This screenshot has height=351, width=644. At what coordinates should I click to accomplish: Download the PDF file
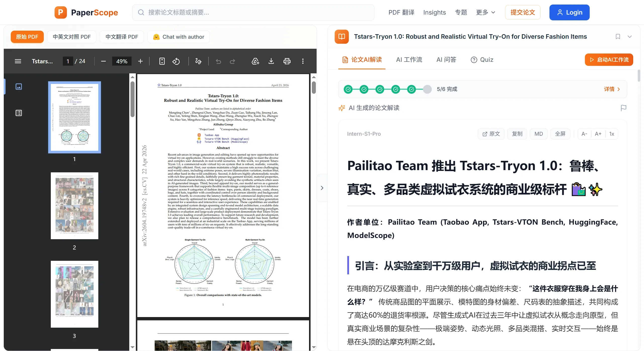[271, 61]
